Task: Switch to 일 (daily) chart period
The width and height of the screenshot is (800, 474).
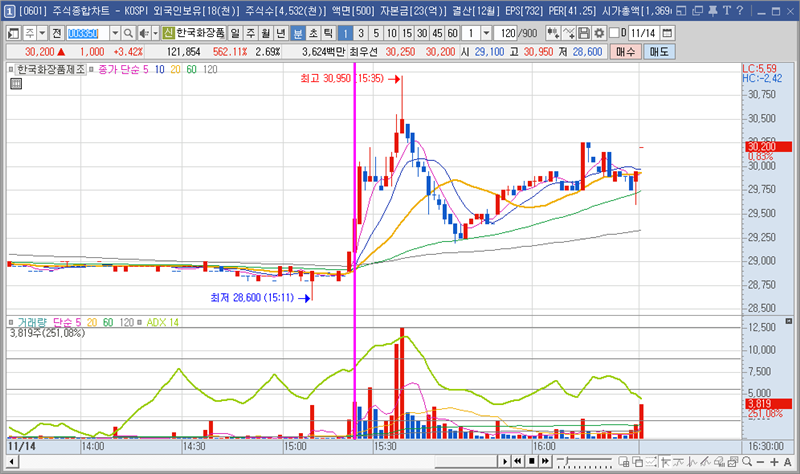Action: pos(234,32)
